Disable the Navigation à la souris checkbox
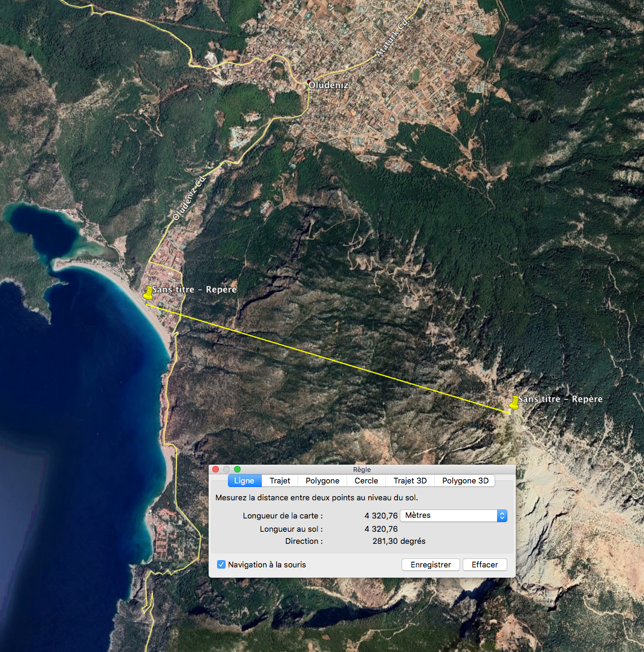This screenshot has height=652, width=644. [x=221, y=564]
